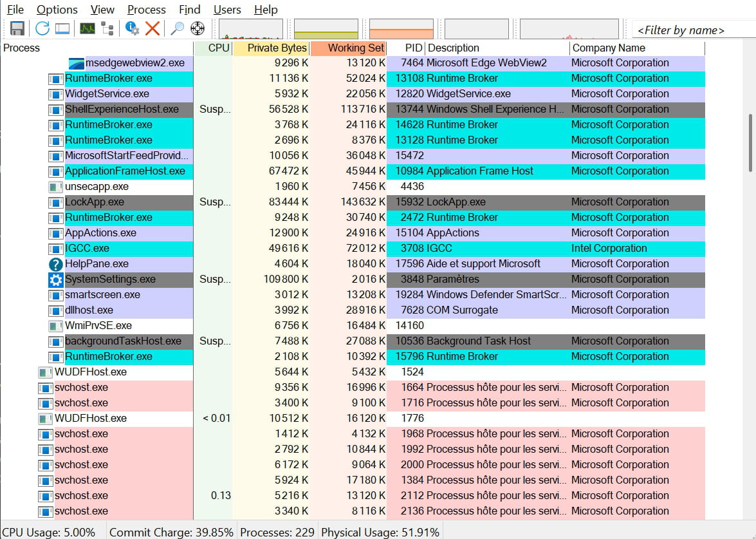The image size is (756, 539).
Task: Click the crosshair Find Window's Process icon
Action: [x=198, y=28]
